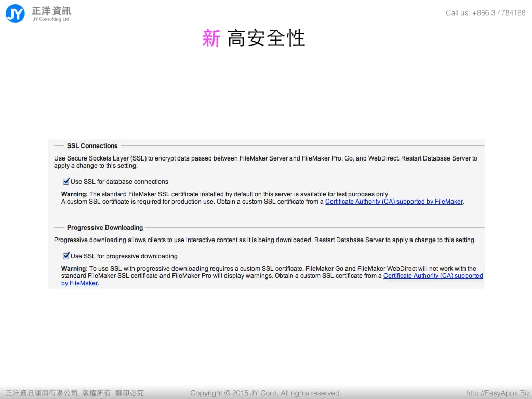The width and height of the screenshot is (532, 399).
Task: Click the JY Consulting Ltd. subtitle
Action: click(x=51, y=19)
